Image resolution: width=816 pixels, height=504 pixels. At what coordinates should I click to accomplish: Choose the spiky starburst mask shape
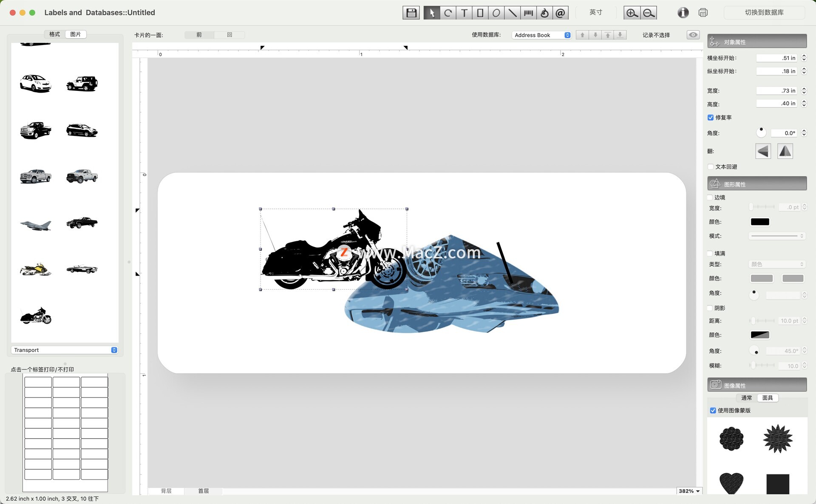point(778,439)
